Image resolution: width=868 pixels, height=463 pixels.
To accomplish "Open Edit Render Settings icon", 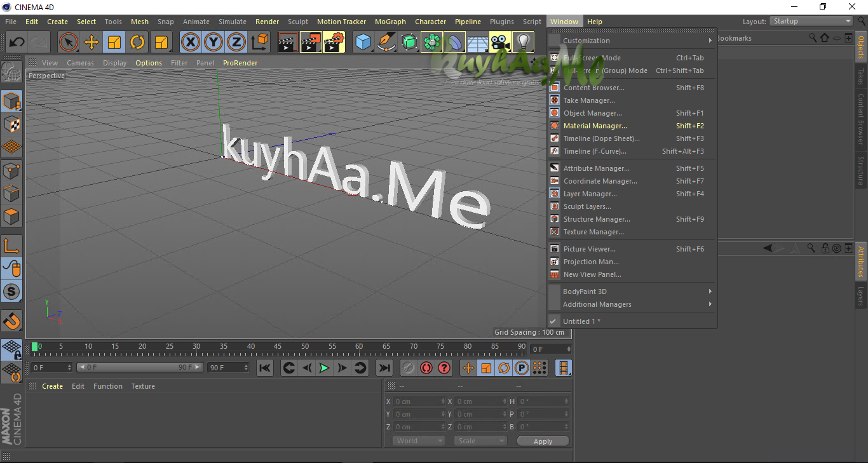I will [x=334, y=43].
